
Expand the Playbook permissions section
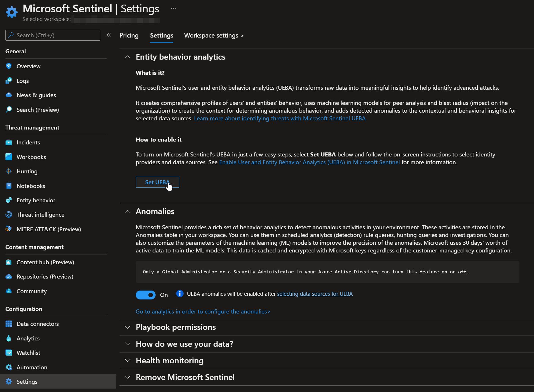[127, 327]
